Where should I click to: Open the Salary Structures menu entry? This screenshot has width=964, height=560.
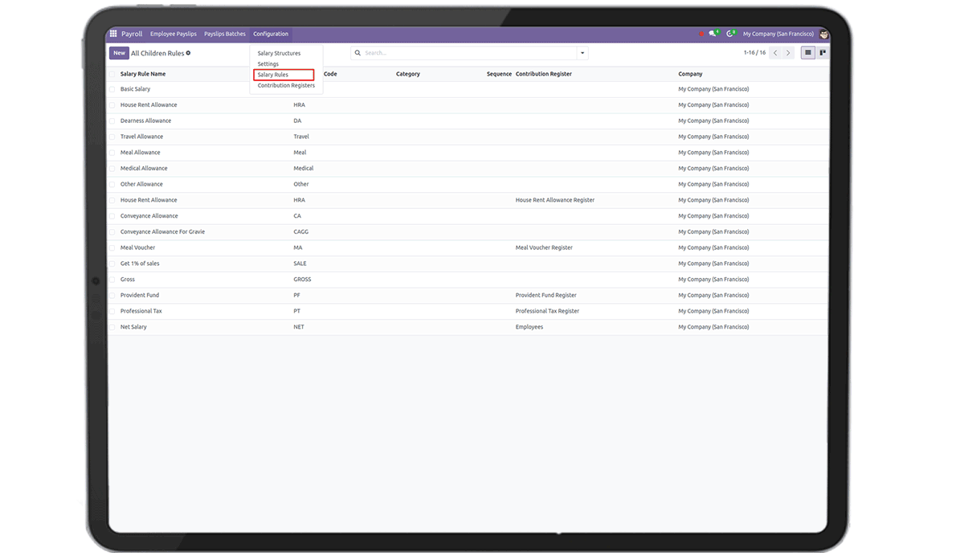point(279,53)
